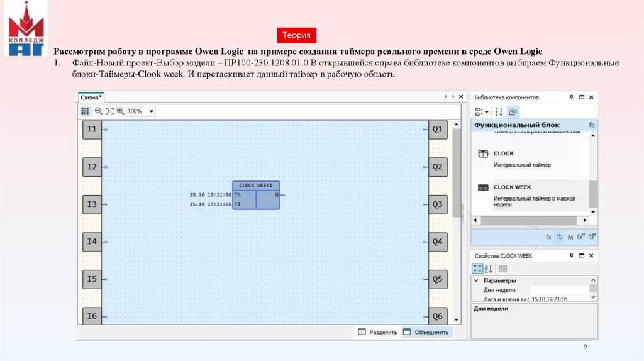The image size is (644, 361).
Task: Switch to M macros category
Action: click(x=570, y=237)
